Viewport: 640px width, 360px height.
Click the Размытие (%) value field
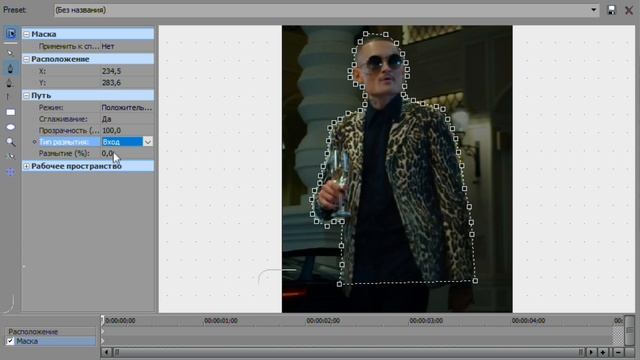(127, 153)
